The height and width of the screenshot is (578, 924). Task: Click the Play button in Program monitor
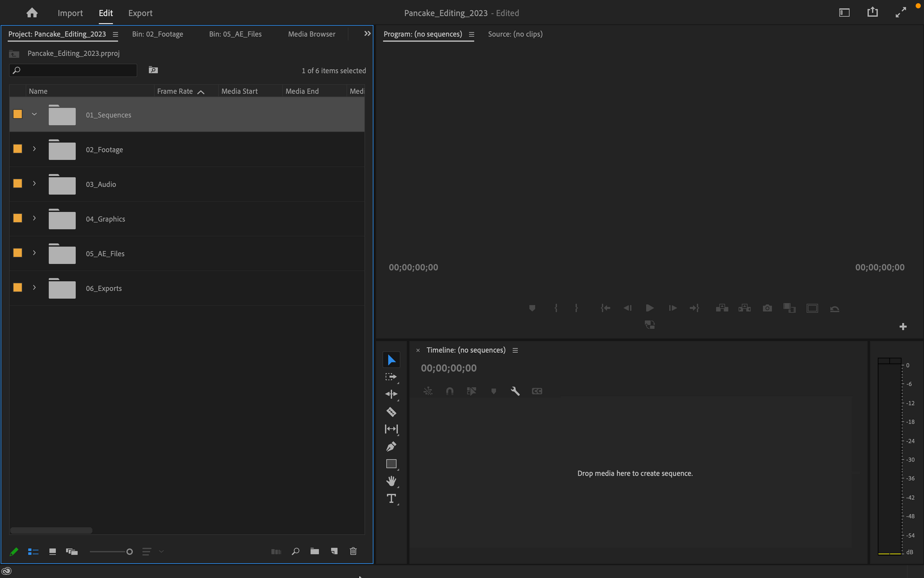[x=650, y=308]
